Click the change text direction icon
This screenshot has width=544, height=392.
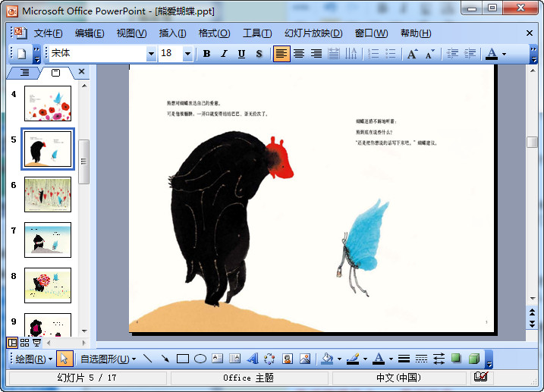[x=351, y=54]
